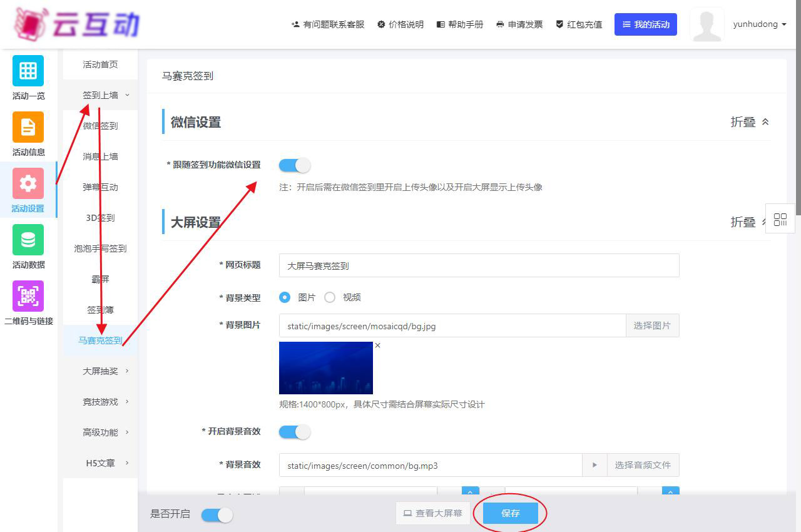Play the background audio file

tap(594, 465)
